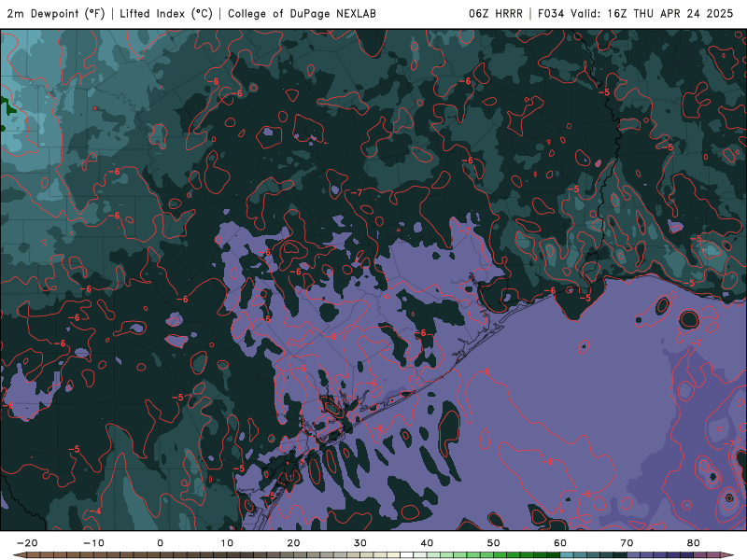The image size is (747, 560).
Task: Click the "80" color scale label
Action: 694,543
